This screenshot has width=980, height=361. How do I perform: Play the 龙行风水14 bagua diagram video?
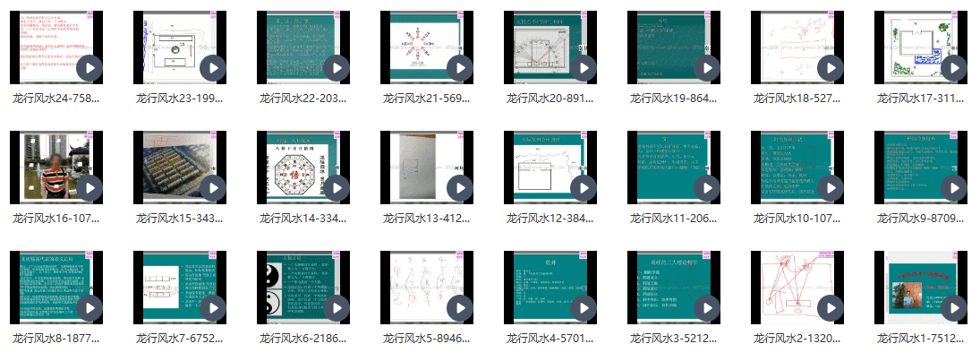click(x=337, y=188)
